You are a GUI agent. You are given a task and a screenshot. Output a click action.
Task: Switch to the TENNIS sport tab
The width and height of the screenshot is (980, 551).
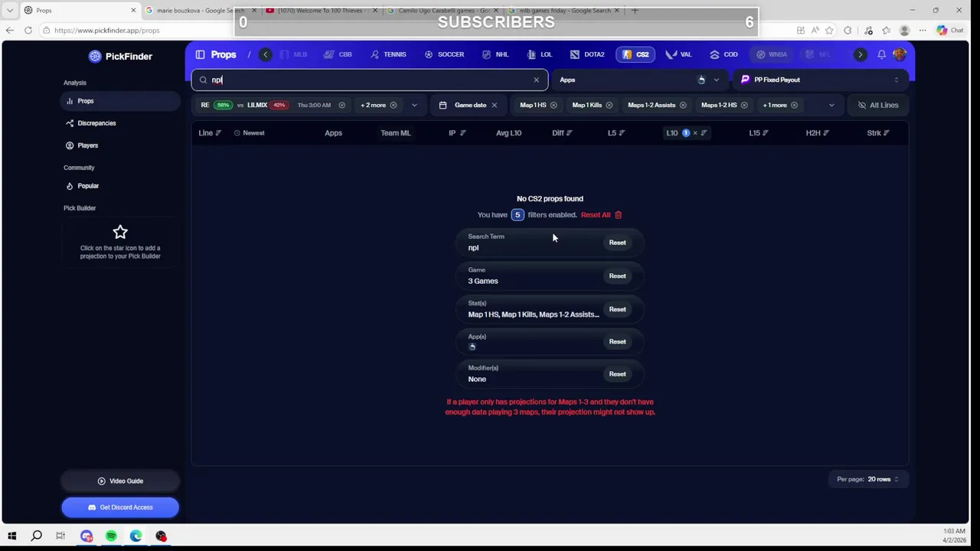click(x=388, y=54)
